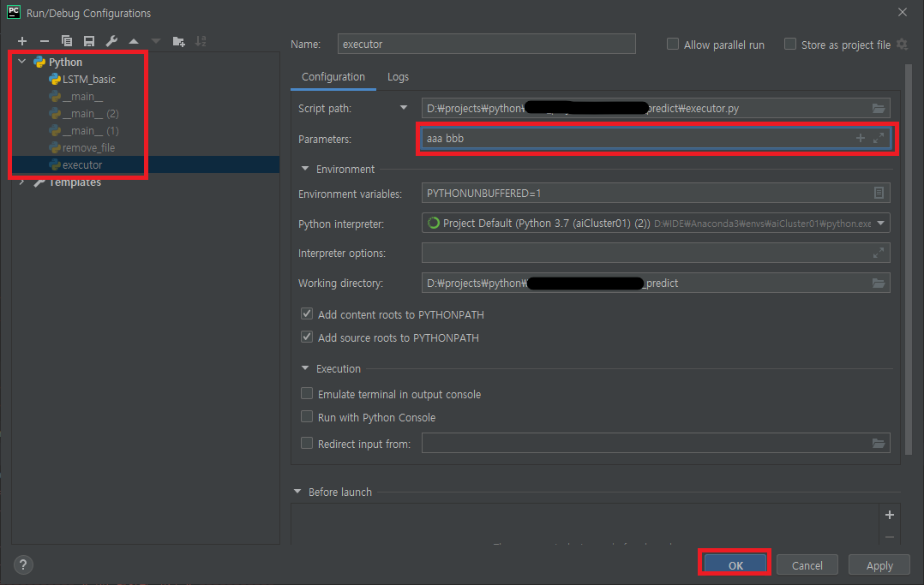Enable Emulate terminal in output console
This screenshot has height=585, width=924.
tap(306, 393)
